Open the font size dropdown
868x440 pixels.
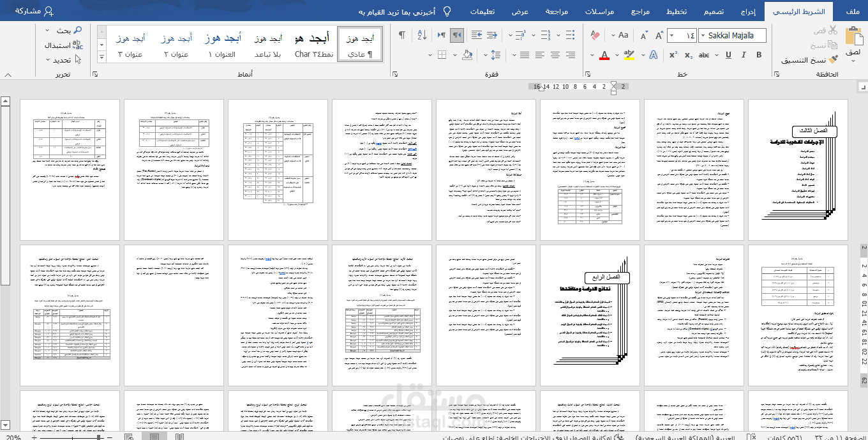[671, 35]
